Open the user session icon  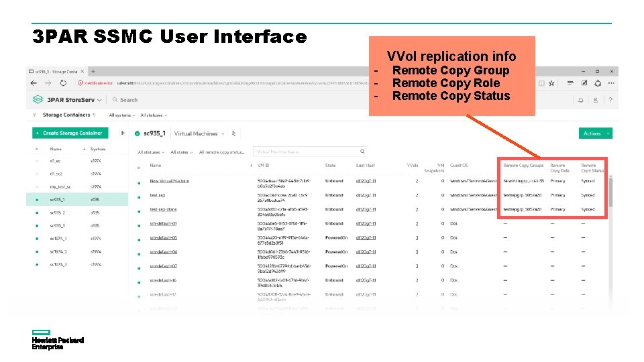click(x=595, y=100)
